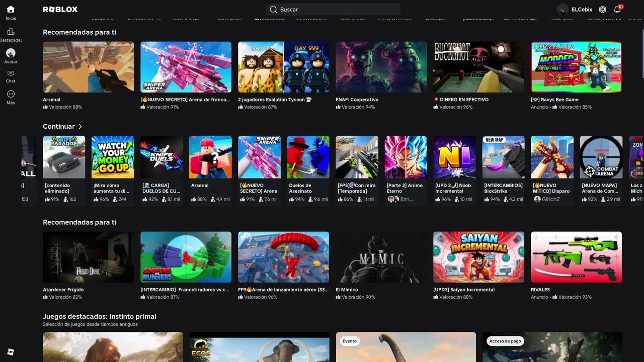
Task: Select the '[NUEVO SECRETO] Arena de franco...' title
Action: coord(185,100)
